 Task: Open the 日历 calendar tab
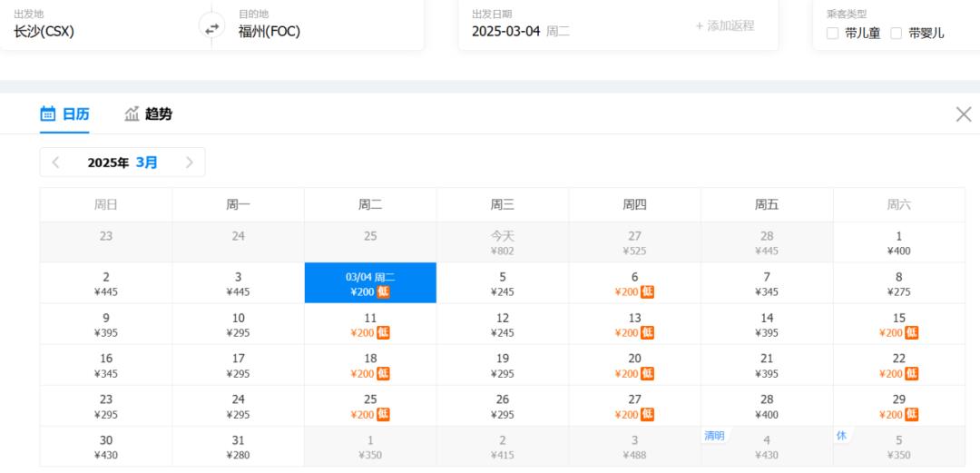[x=65, y=113]
